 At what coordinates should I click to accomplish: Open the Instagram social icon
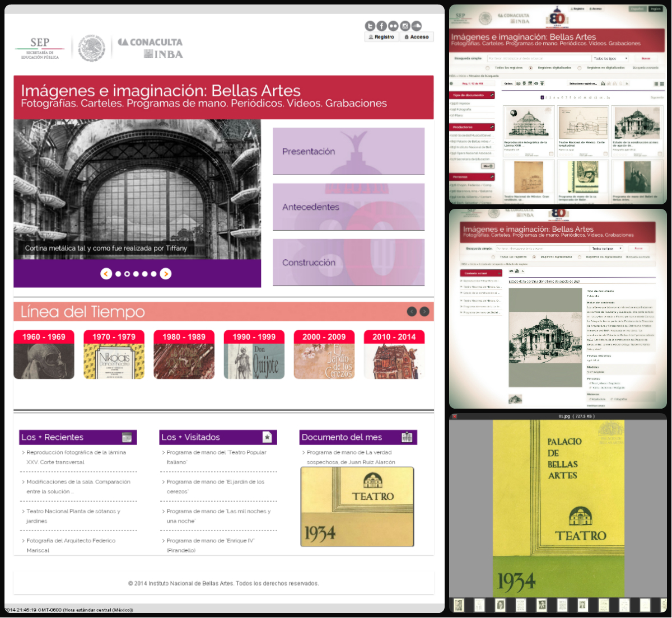click(x=404, y=26)
